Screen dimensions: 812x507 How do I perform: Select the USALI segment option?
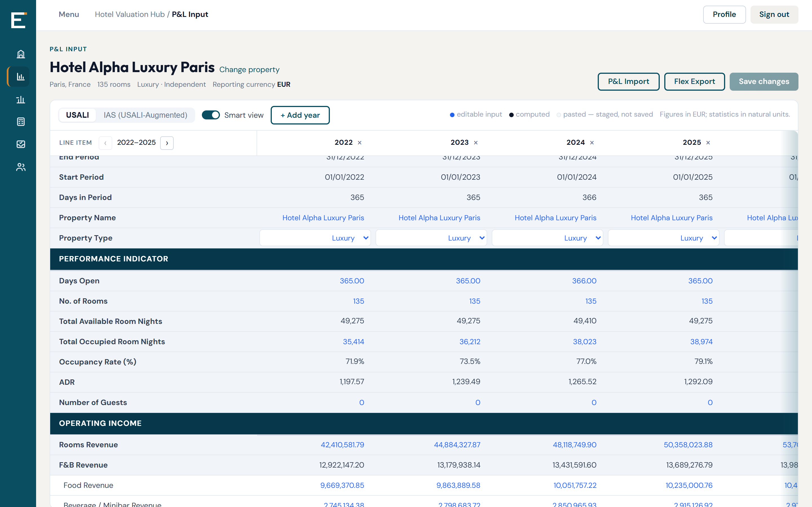(x=78, y=115)
